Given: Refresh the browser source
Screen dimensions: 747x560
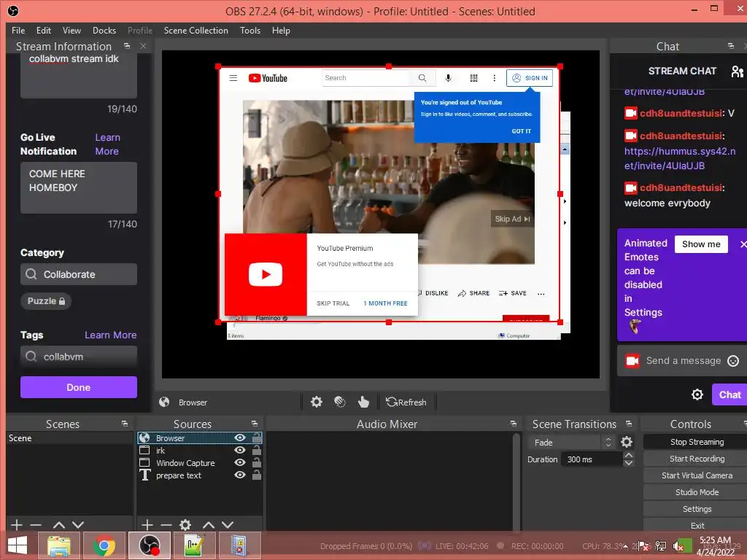Looking at the screenshot, I should (406, 402).
